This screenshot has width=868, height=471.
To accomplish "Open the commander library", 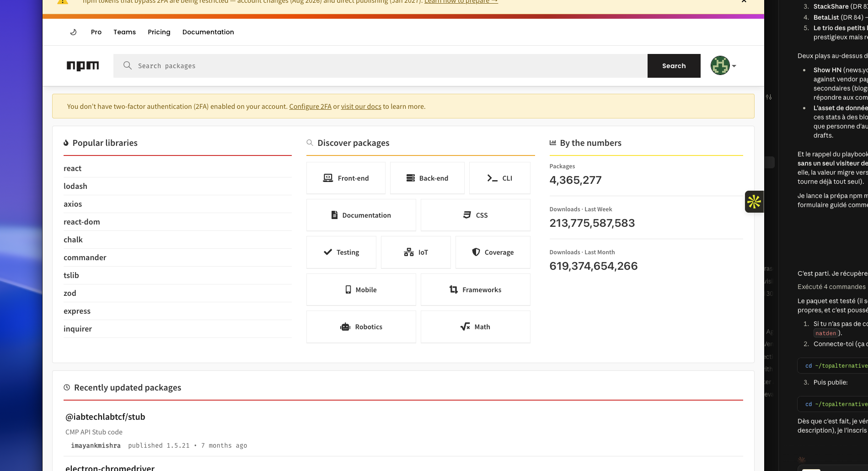I will [x=85, y=257].
